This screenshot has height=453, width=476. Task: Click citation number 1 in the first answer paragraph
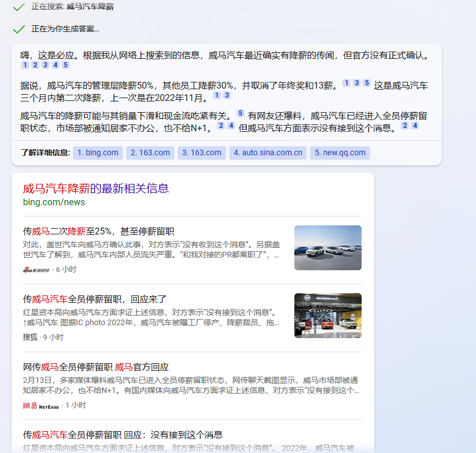(x=25, y=65)
